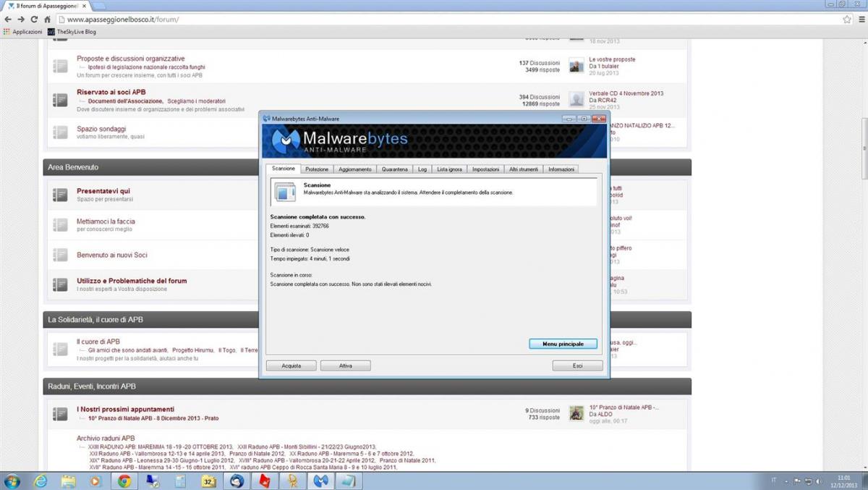Click the browser reload page icon

point(34,20)
